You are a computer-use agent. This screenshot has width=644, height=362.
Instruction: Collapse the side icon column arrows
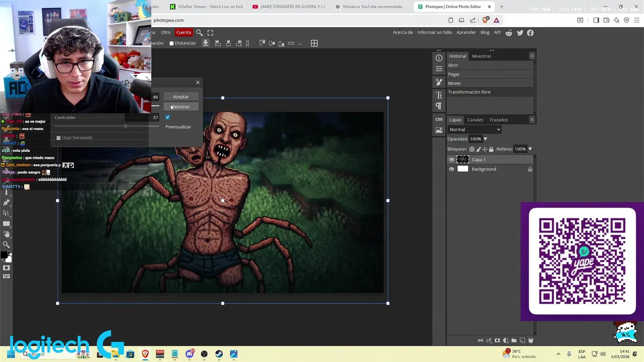tap(439, 50)
